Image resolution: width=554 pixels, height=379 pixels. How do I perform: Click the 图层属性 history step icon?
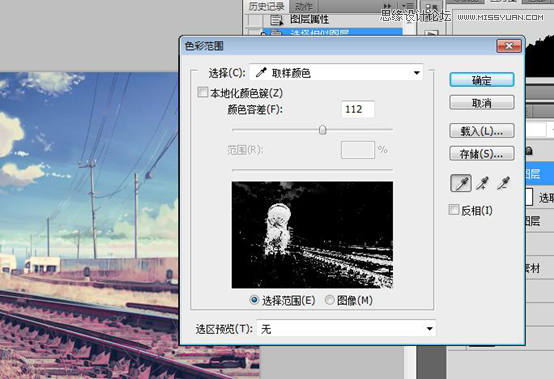[276, 20]
